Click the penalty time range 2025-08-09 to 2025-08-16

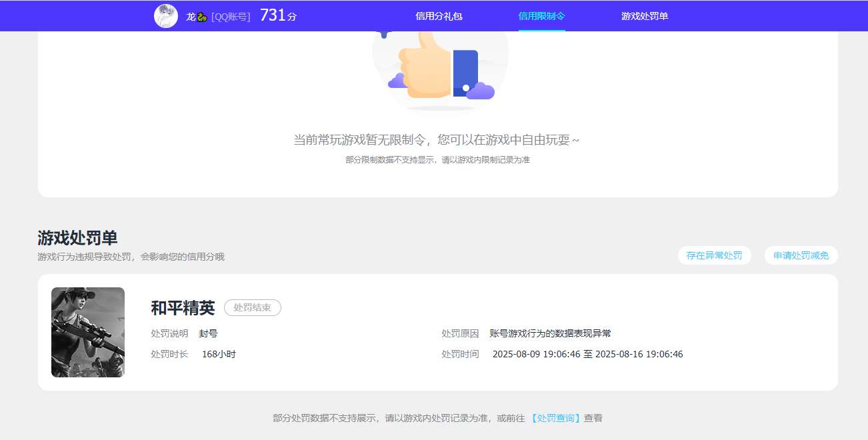587,354
